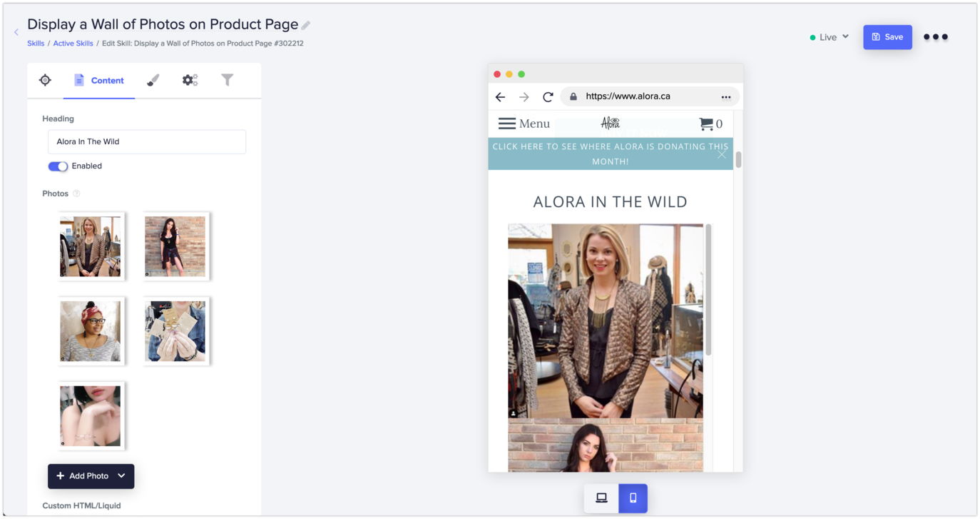Dismiss the donation banner with the X
Image resolution: width=980 pixels, height=519 pixels.
point(722,155)
